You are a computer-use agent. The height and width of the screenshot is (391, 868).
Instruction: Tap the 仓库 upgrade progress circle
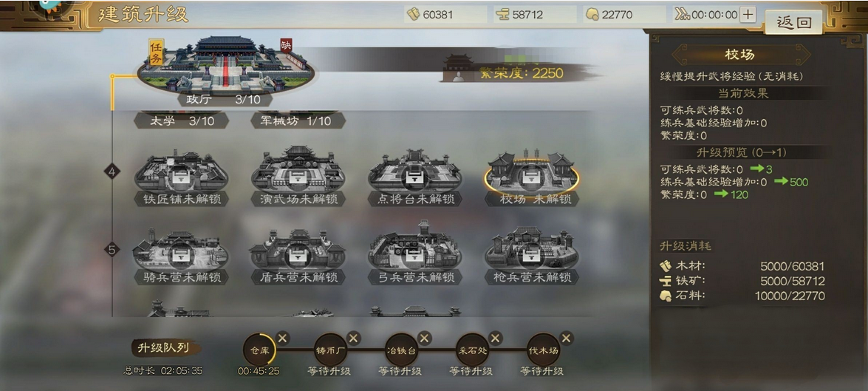[259, 349]
